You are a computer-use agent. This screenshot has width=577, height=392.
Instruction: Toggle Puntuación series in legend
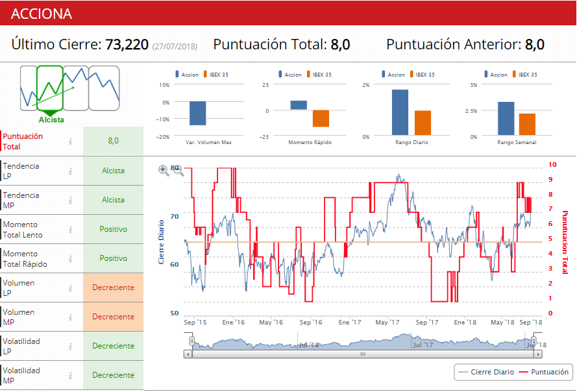click(544, 372)
